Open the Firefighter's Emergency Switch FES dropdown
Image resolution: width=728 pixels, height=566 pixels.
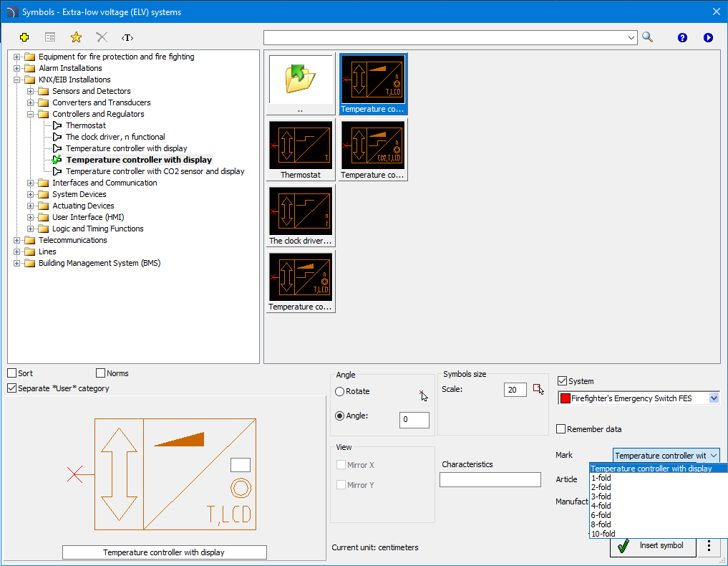pyautogui.click(x=714, y=398)
